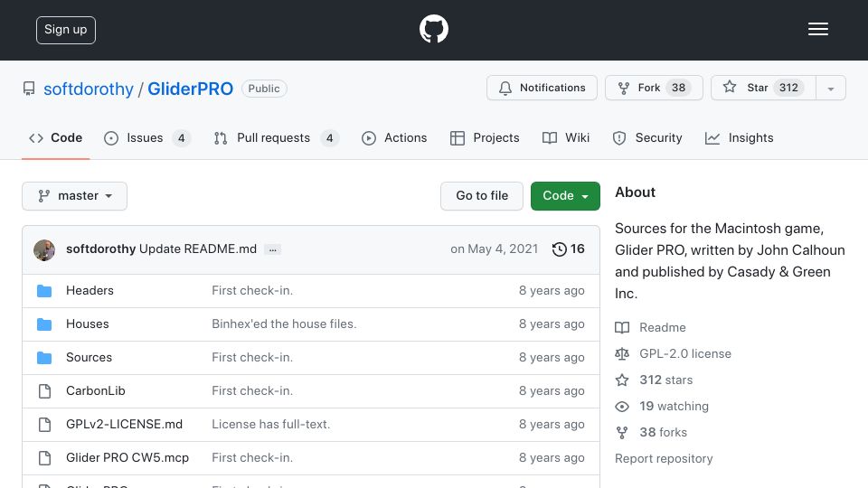Open the GliderPRO repository name link

coord(191,89)
